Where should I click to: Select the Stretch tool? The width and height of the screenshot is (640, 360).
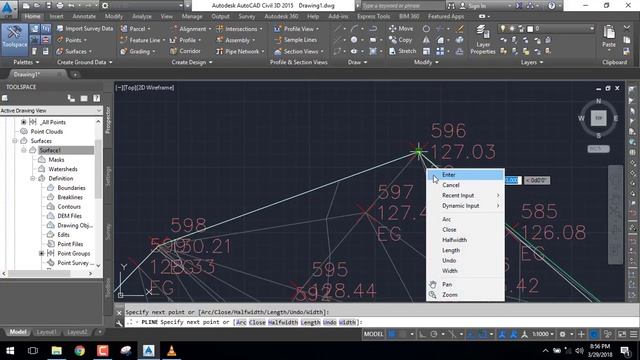pyautogui.click(x=402, y=51)
